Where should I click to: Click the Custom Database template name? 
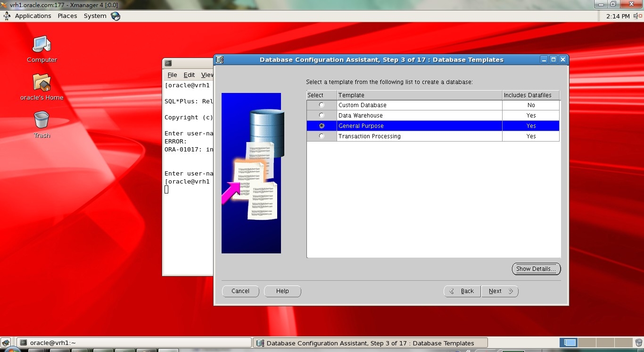(x=363, y=105)
